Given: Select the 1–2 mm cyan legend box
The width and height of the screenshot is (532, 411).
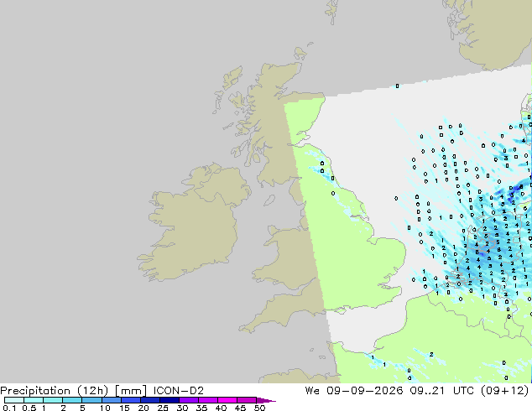Looking at the screenshot, I should [53, 400].
